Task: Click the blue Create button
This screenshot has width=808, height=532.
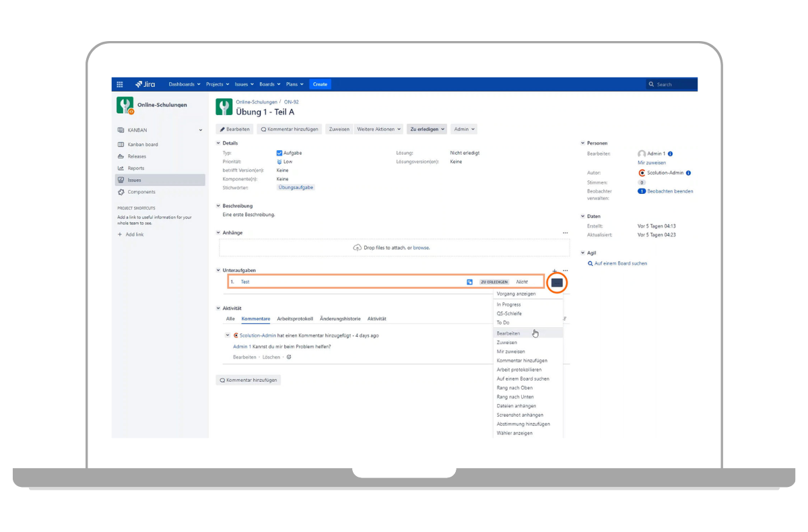Action: tap(320, 84)
